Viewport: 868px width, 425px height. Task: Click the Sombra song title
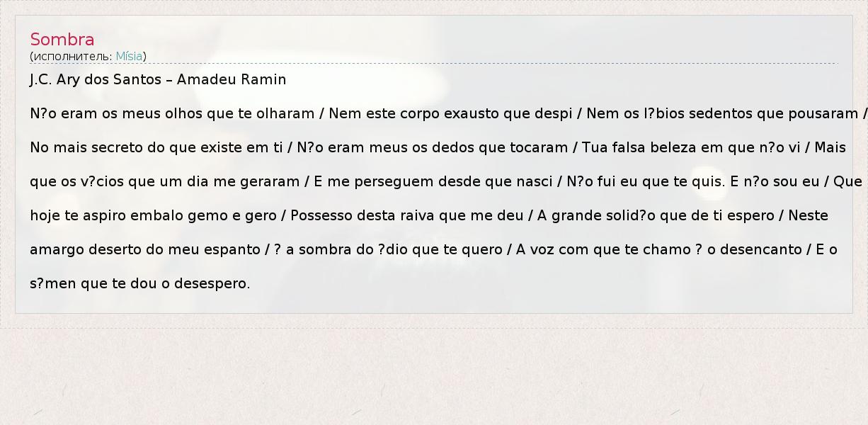point(62,40)
